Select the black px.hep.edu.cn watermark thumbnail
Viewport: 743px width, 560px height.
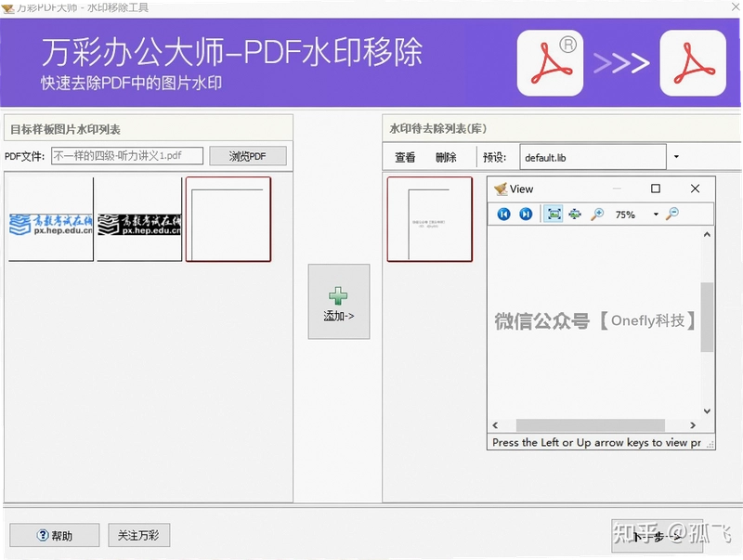pos(139,219)
